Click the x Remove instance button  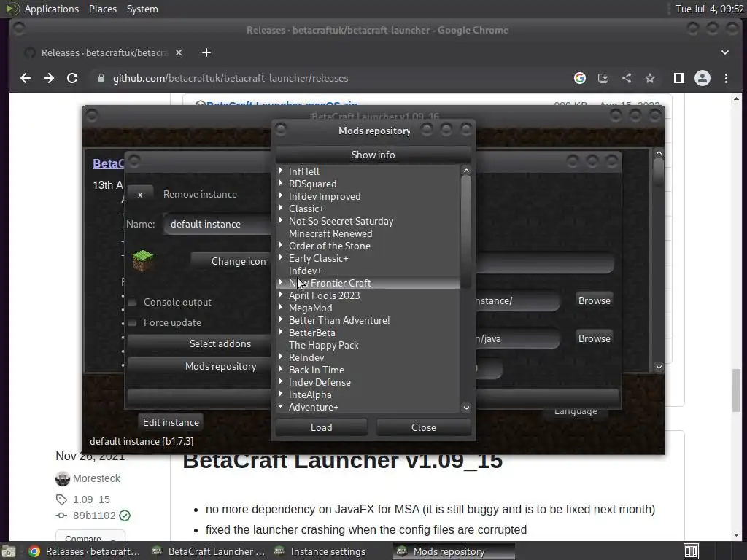click(140, 194)
